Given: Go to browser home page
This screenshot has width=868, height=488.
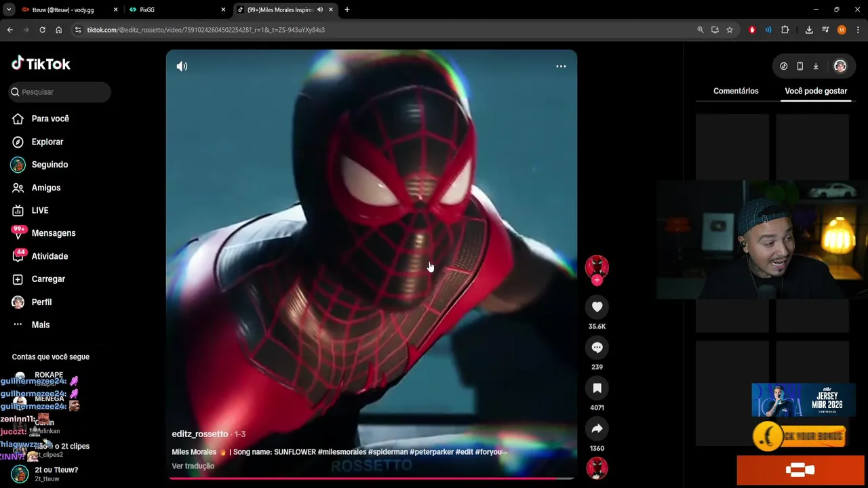Looking at the screenshot, I should [x=59, y=30].
